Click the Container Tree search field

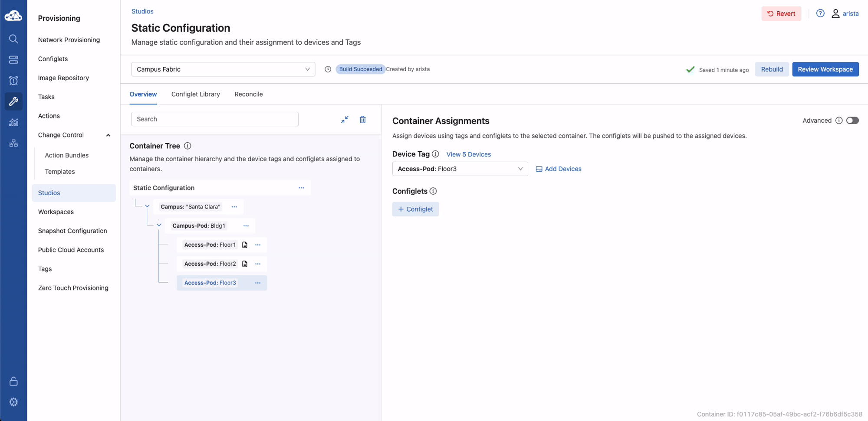point(215,119)
